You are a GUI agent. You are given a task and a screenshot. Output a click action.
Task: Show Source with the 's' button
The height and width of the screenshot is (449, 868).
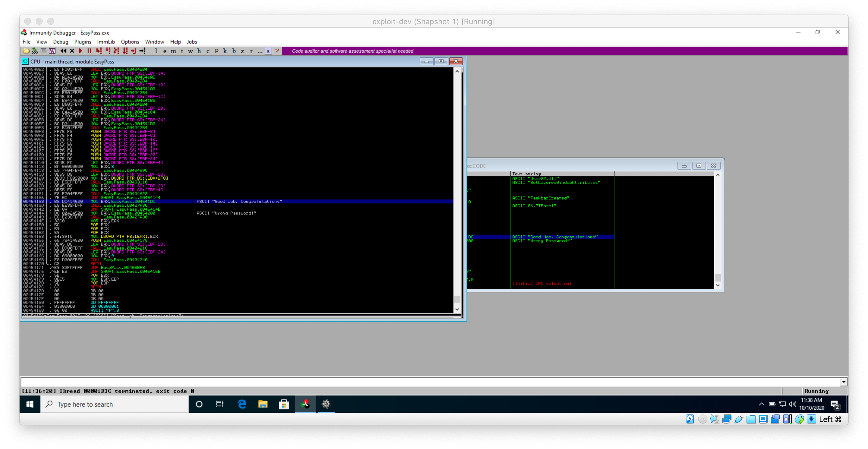[268, 51]
